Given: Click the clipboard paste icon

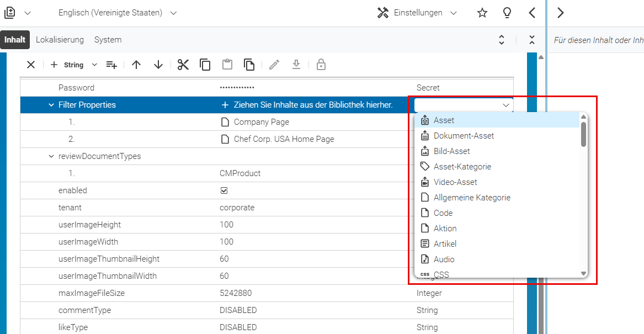Looking at the screenshot, I should coord(227,64).
